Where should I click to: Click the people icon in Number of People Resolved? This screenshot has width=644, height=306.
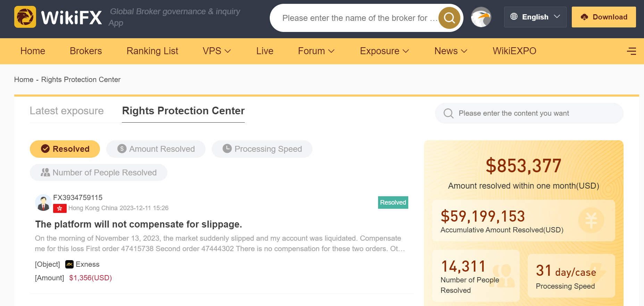coord(45,172)
